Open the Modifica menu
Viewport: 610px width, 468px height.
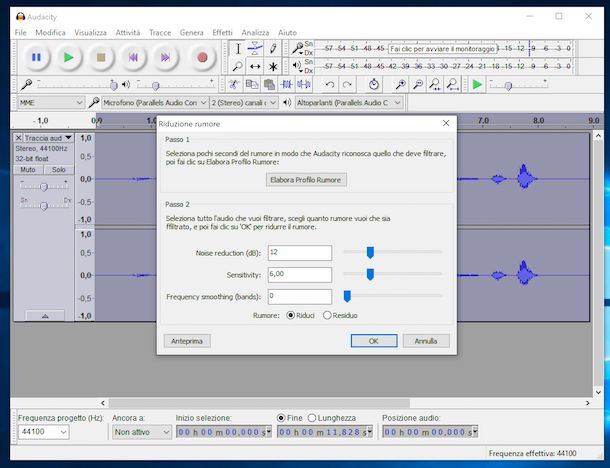(50, 33)
